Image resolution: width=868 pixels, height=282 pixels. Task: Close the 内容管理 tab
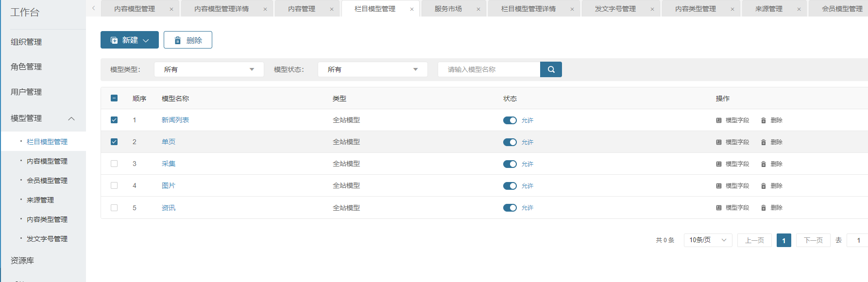[332, 9]
